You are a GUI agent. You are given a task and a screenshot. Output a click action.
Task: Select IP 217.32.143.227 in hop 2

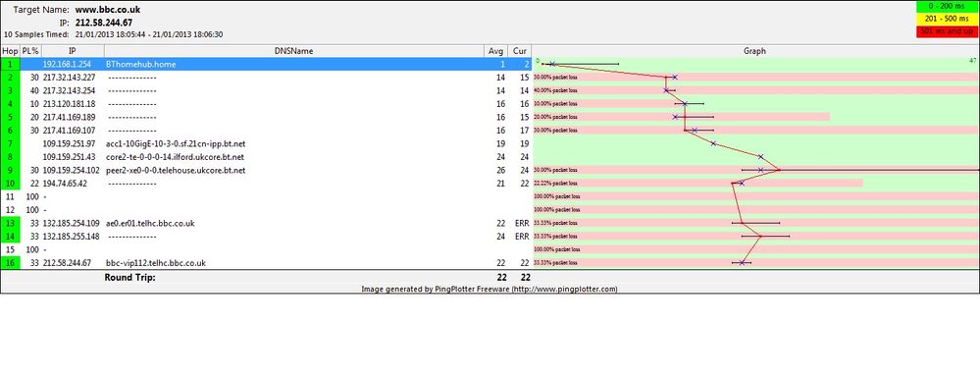coord(69,78)
